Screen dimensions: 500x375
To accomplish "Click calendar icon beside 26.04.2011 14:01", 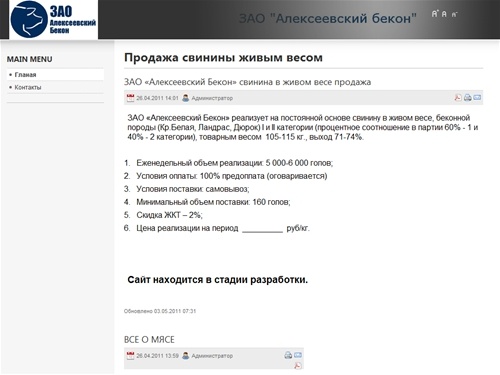I will point(130,98).
